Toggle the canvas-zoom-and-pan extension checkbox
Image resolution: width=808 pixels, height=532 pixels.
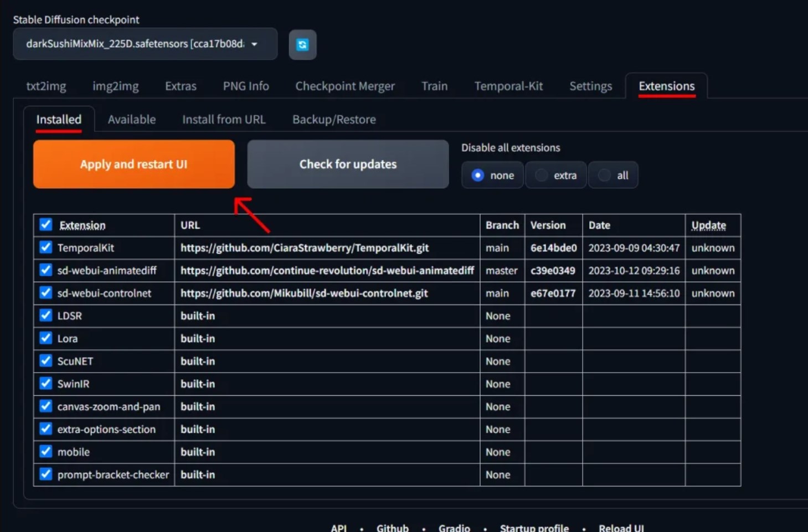[46, 406]
